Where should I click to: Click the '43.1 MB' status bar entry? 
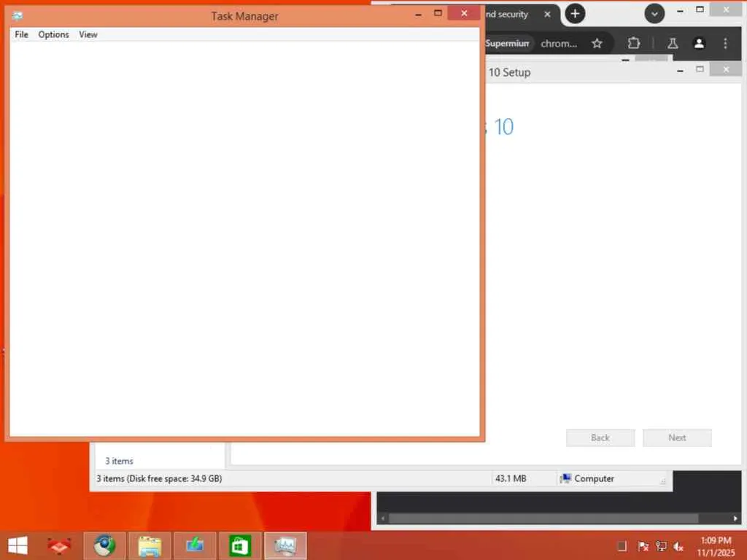click(511, 478)
